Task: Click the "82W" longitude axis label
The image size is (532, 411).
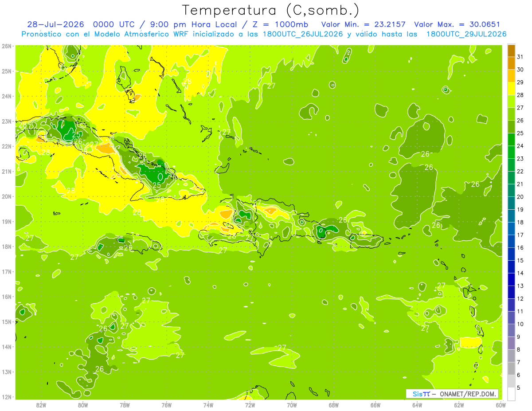Action: click(x=41, y=405)
